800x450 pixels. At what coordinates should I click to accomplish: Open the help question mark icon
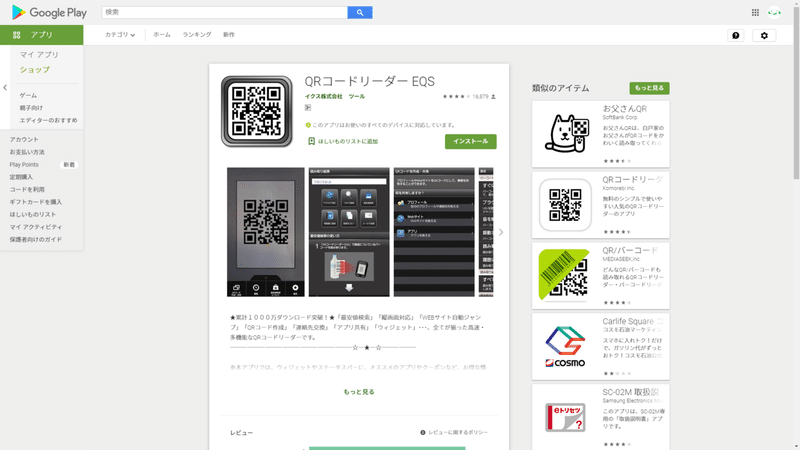coord(735,35)
